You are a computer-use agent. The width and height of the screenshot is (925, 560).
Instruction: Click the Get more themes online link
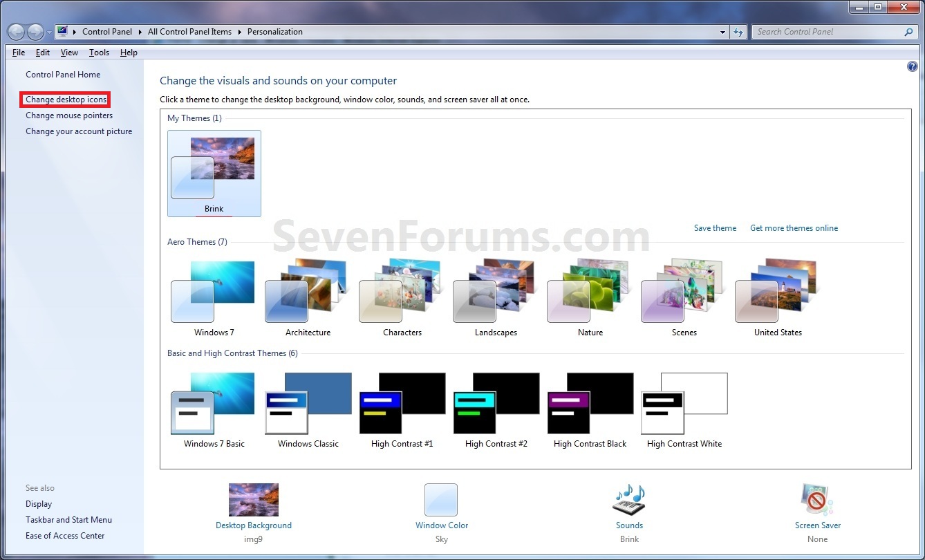794,227
